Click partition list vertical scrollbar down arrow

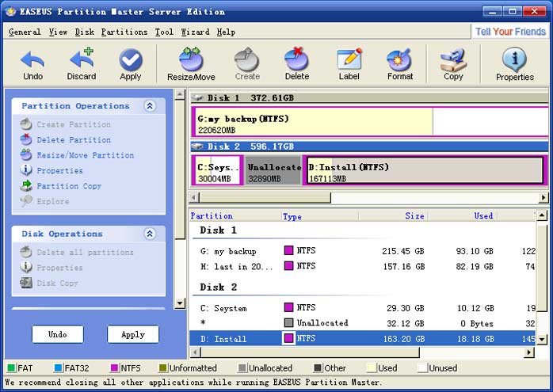(542, 340)
